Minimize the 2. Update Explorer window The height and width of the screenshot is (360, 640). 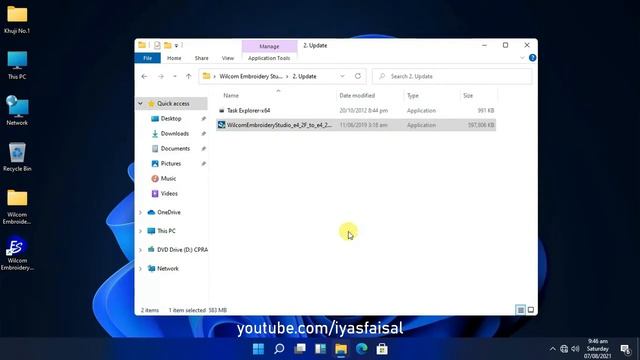[484, 45]
